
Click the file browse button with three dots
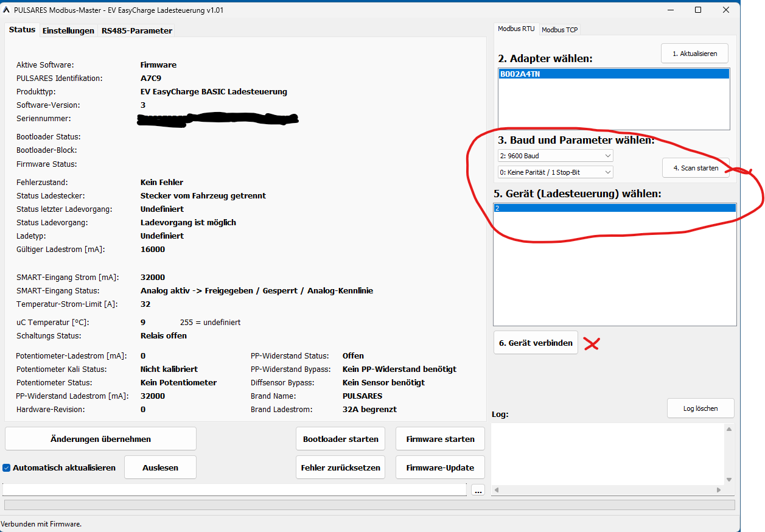(x=478, y=490)
